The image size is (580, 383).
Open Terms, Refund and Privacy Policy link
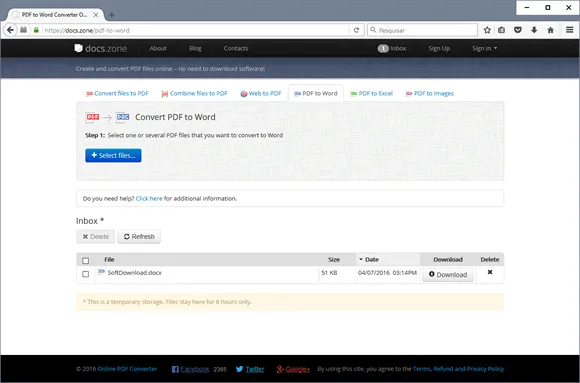[x=458, y=369]
